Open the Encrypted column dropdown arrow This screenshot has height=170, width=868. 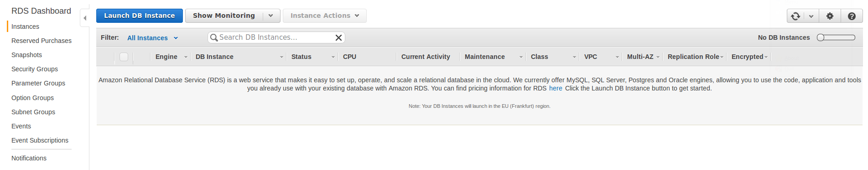pos(766,57)
